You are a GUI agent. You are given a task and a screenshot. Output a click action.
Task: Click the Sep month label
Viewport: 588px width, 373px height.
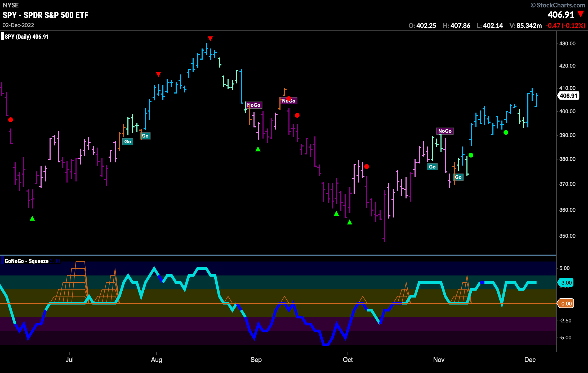[x=256, y=360]
